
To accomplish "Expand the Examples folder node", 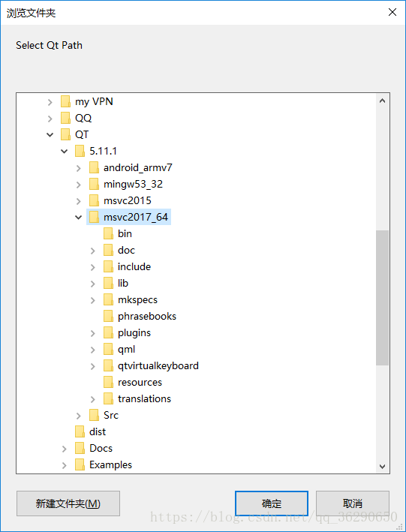I will [65, 465].
